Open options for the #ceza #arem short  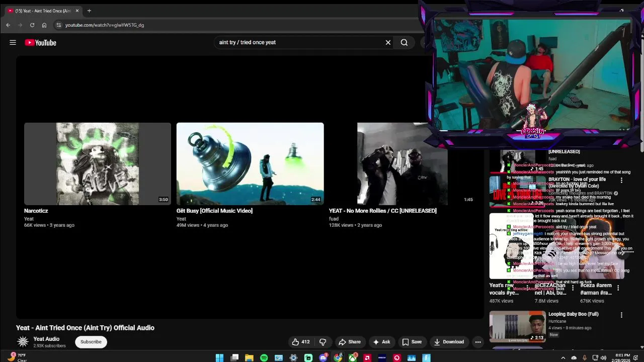pos(618,288)
